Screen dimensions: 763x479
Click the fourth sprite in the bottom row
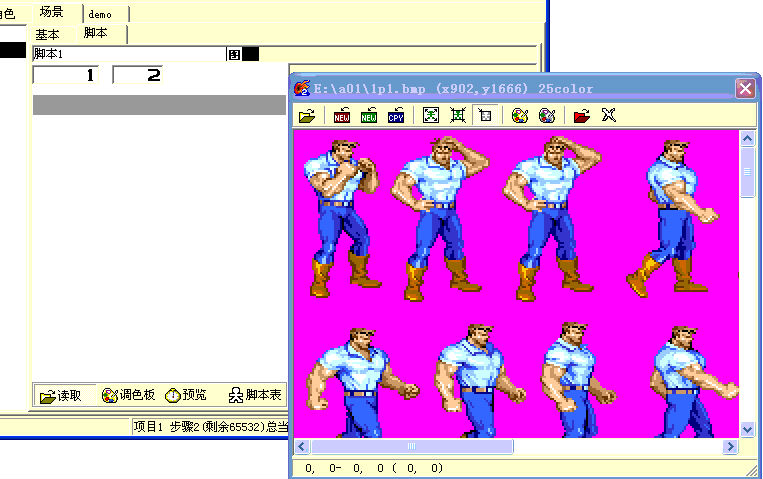pos(694,382)
